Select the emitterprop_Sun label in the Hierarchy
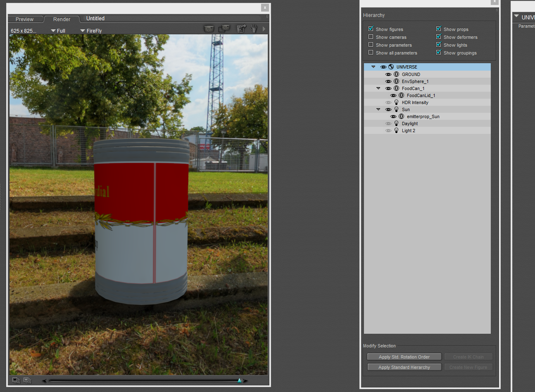The height and width of the screenshot is (392, 535). [423, 116]
